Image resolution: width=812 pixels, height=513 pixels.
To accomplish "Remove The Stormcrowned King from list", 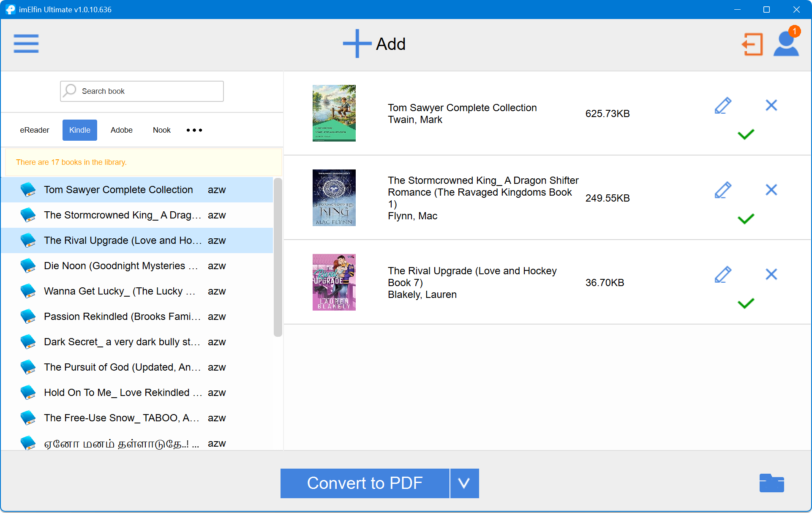I will [x=771, y=190].
